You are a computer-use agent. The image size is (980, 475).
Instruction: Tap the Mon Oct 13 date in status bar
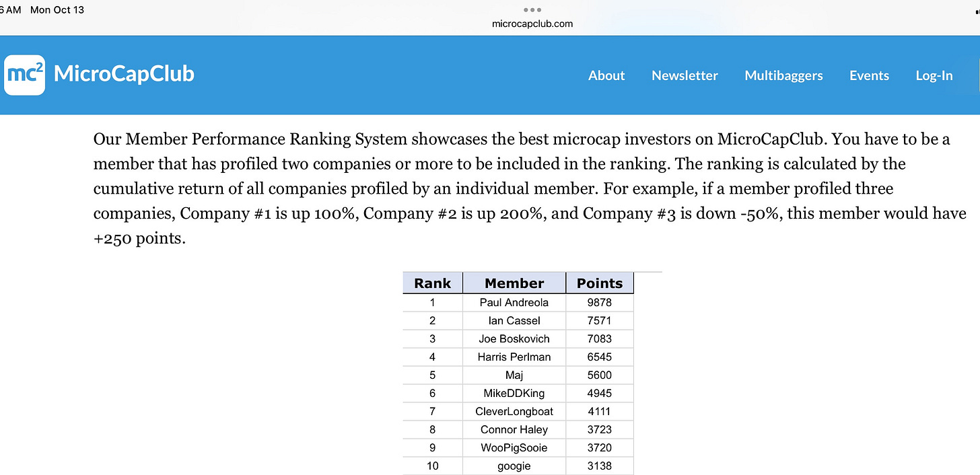[57, 10]
